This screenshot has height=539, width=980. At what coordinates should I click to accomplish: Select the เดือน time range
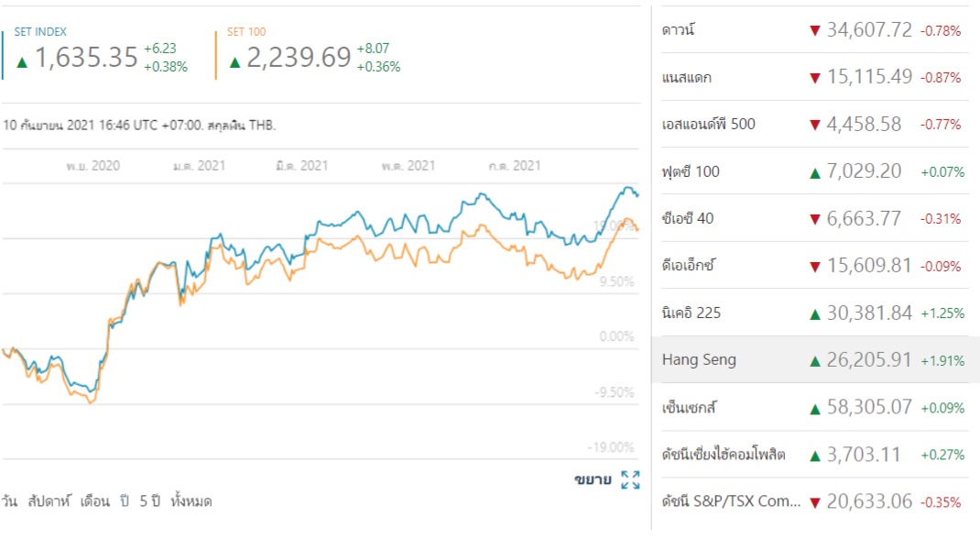pyautogui.click(x=94, y=501)
